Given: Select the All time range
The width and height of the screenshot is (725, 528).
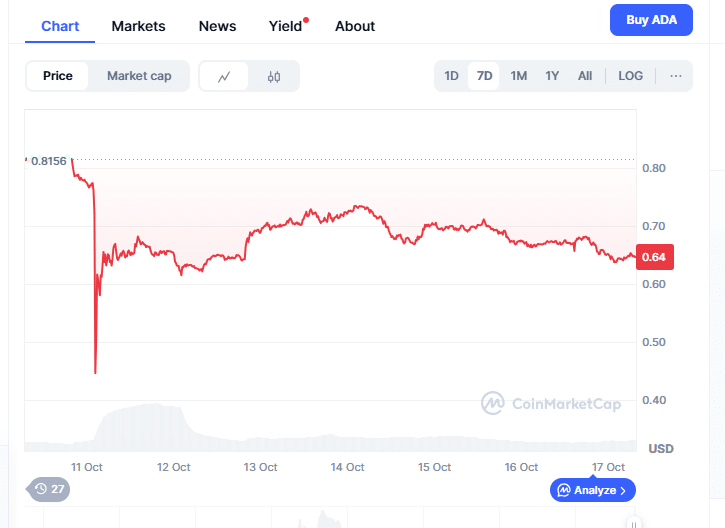Looking at the screenshot, I should coord(585,76).
